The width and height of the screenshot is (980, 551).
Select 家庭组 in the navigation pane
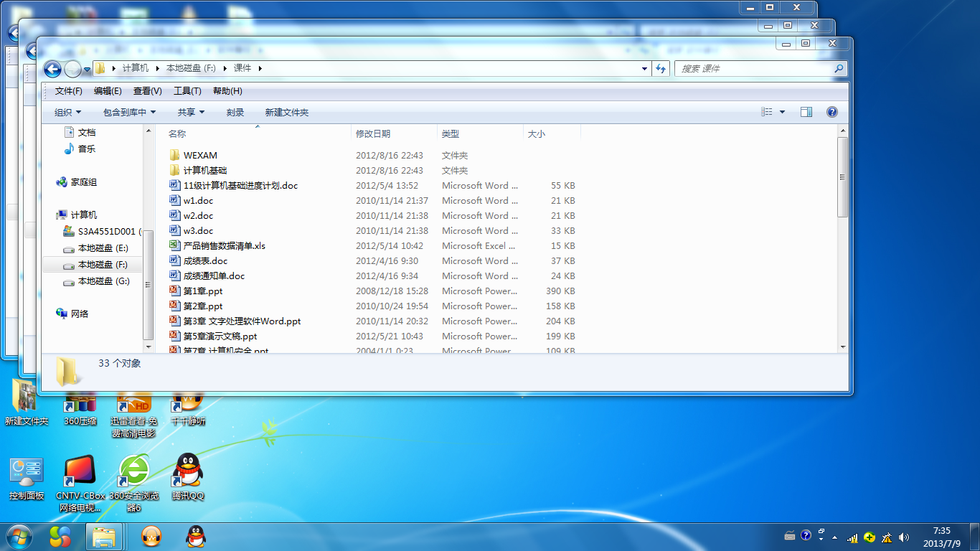pos(77,182)
